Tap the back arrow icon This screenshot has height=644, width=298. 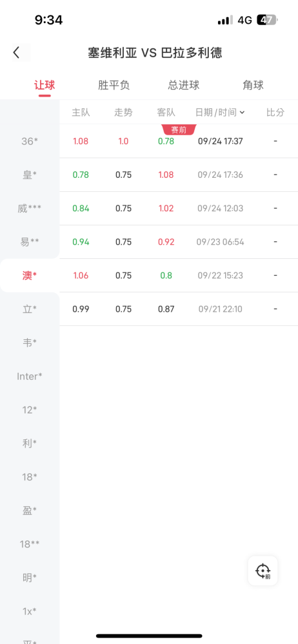click(17, 53)
